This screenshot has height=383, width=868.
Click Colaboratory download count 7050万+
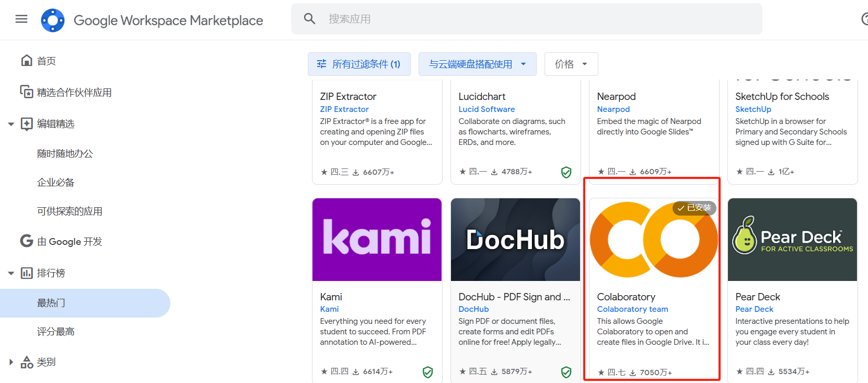(x=651, y=373)
